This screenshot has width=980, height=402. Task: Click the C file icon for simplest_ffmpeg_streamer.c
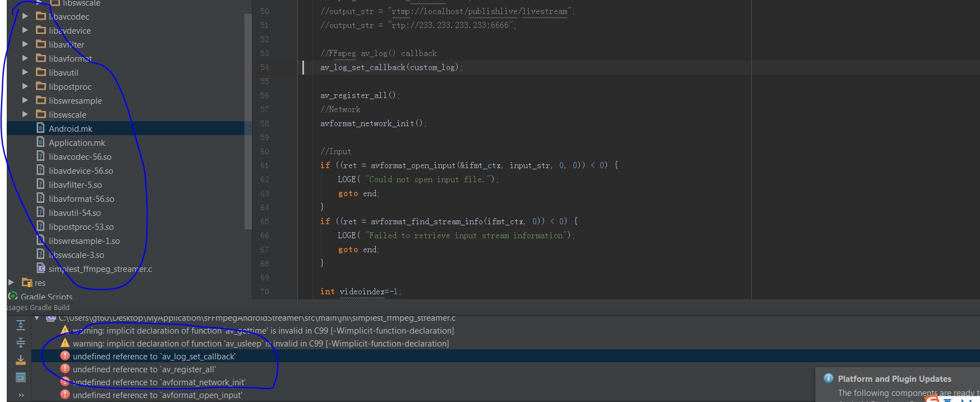click(x=40, y=269)
